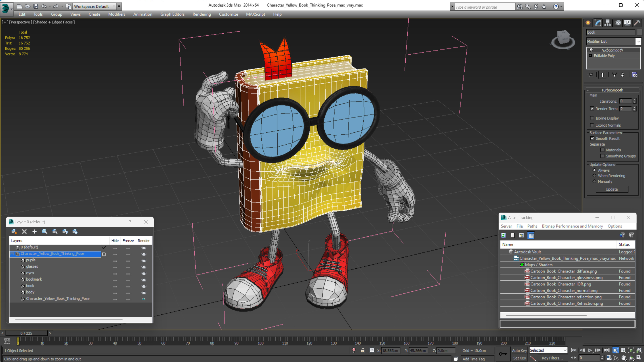The height and width of the screenshot is (362, 644).
Task: Click the Undo arrow icon
Action: tap(44, 6)
